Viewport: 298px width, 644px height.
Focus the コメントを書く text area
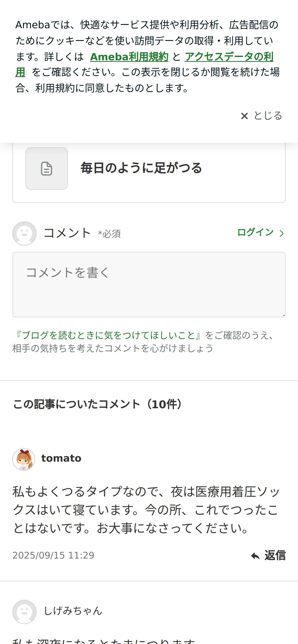[149, 284]
